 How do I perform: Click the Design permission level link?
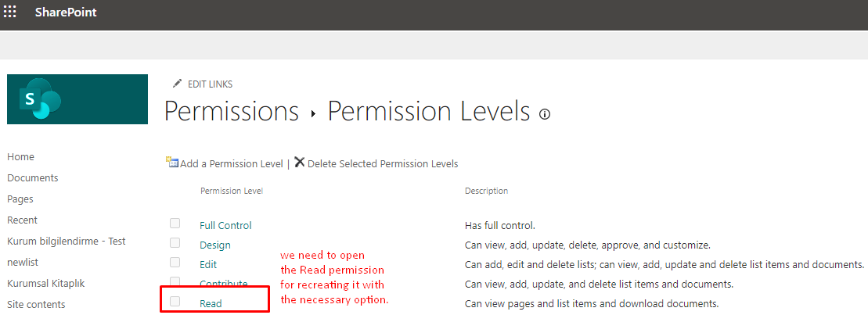pos(214,245)
